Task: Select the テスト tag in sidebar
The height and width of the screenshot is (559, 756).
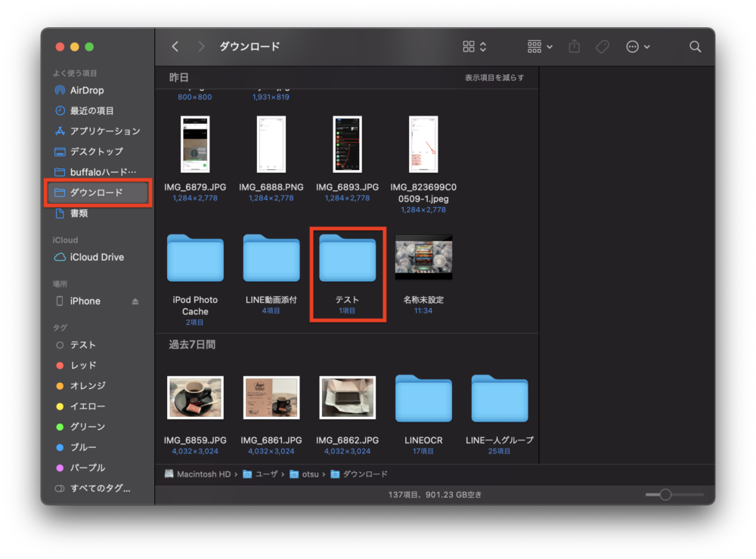Action: (98, 345)
